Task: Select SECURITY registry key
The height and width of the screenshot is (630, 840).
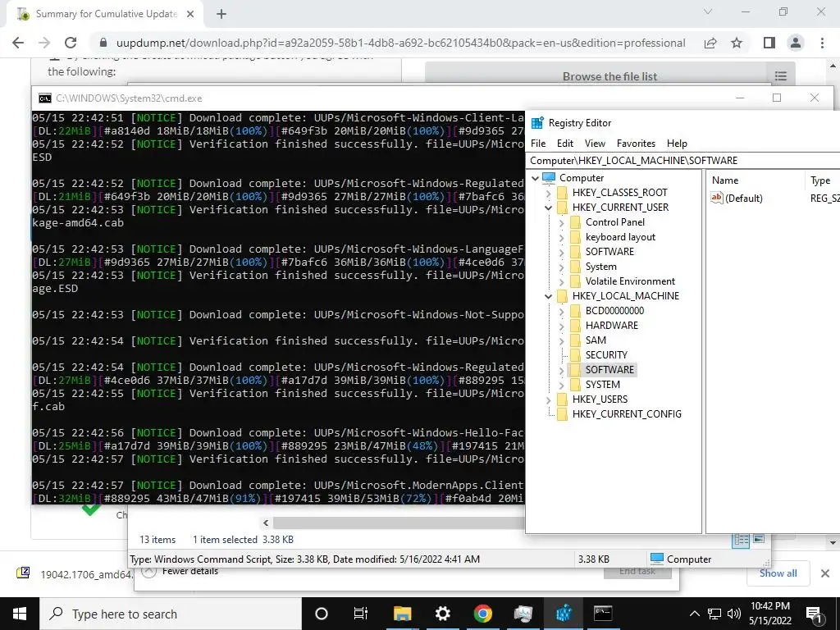Action: [606, 355]
